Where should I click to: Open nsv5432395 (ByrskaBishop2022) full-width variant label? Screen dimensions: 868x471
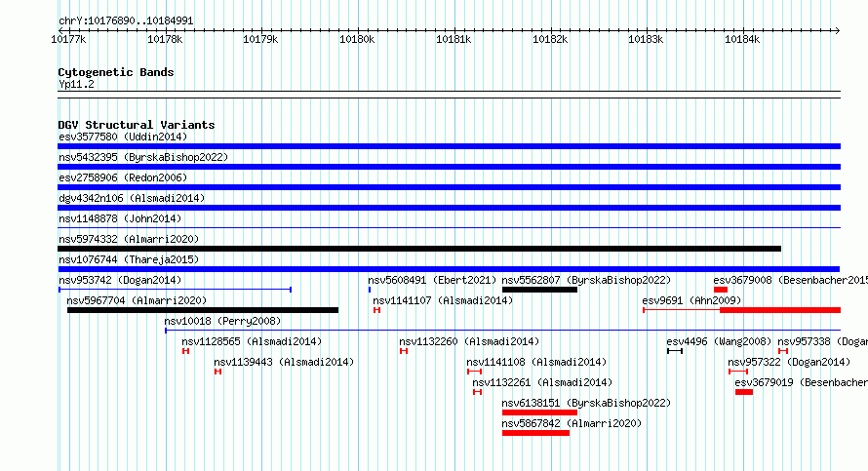click(x=143, y=157)
